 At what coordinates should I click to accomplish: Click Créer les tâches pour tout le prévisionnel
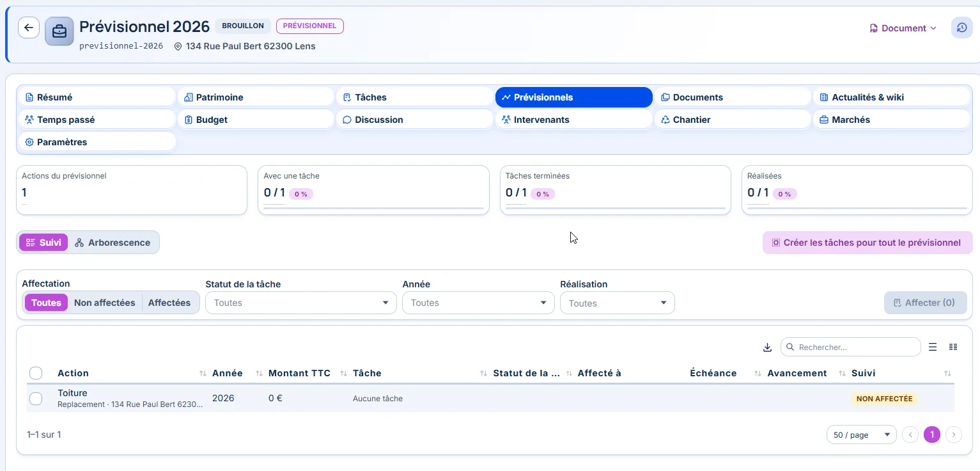coord(867,243)
